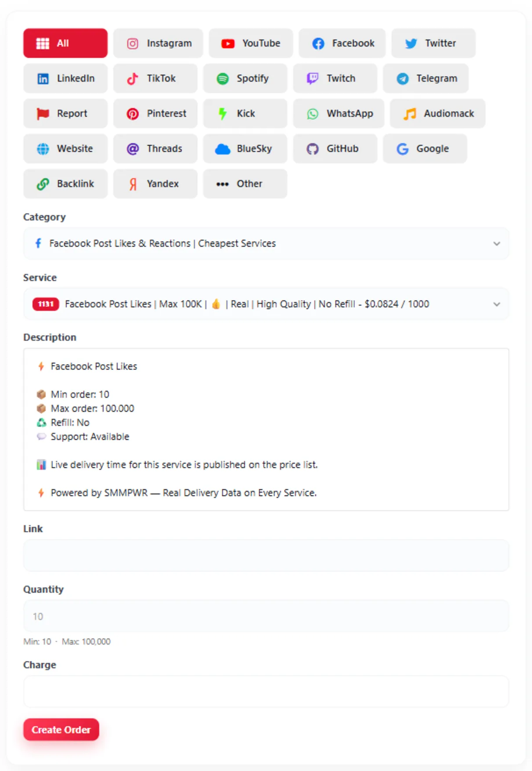The height and width of the screenshot is (771, 532).
Task: Click the Report flag icon
Action: point(43,114)
